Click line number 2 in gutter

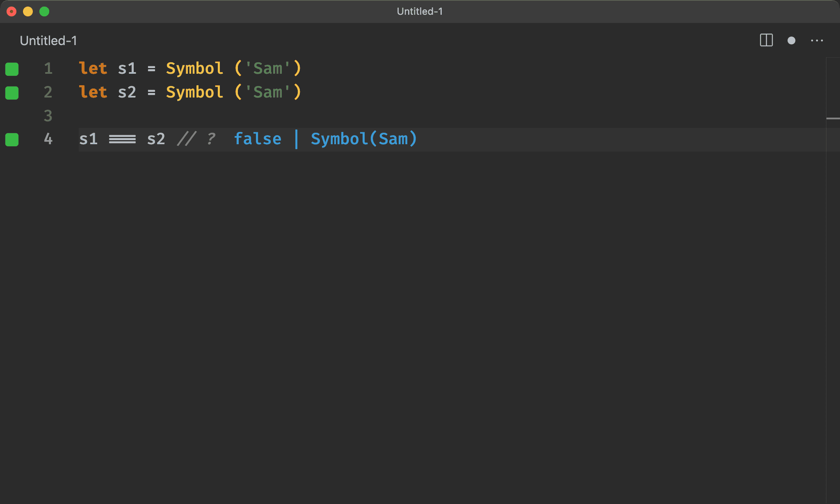pyautogui.click(x=48, y=92)
